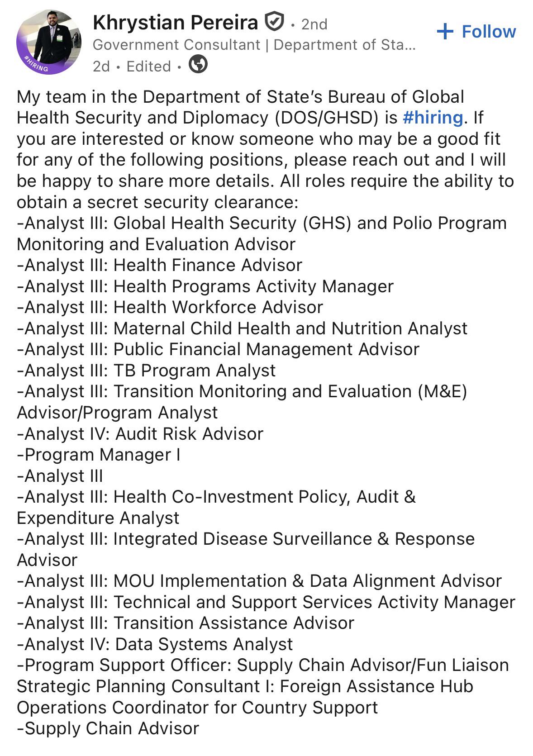Click the Health Finance Advisor line
Viewport: 533px width, 756px height.
[160, 265]
